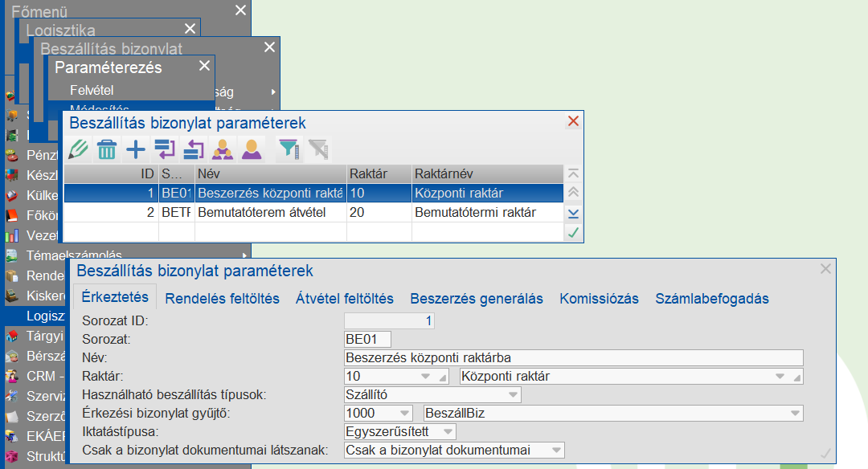
Task: Open the group permissions icon
Action: coord(222,149)
